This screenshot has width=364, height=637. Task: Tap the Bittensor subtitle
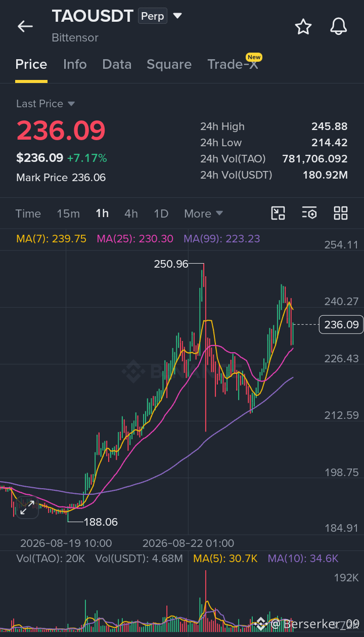point(75,37)
